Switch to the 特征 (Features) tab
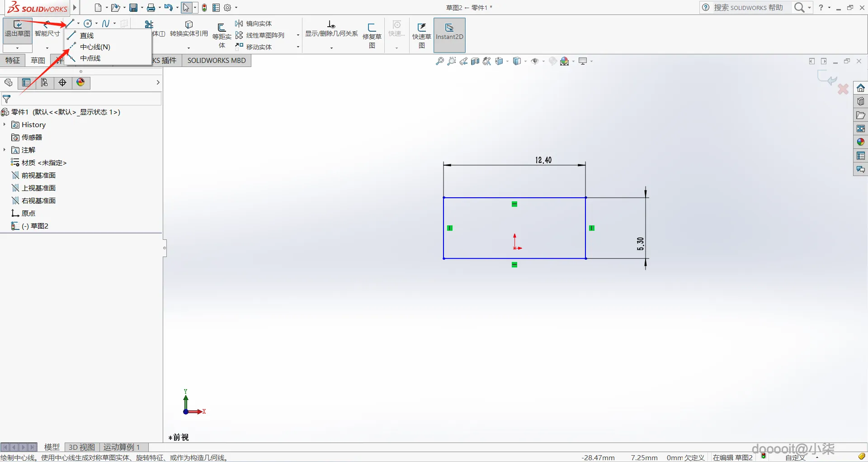 [13, 60]
